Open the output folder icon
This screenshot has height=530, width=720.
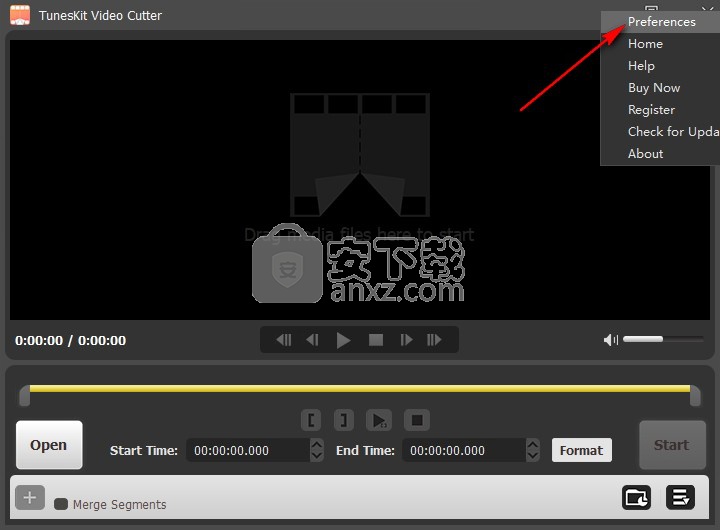[x=636, y=497]
